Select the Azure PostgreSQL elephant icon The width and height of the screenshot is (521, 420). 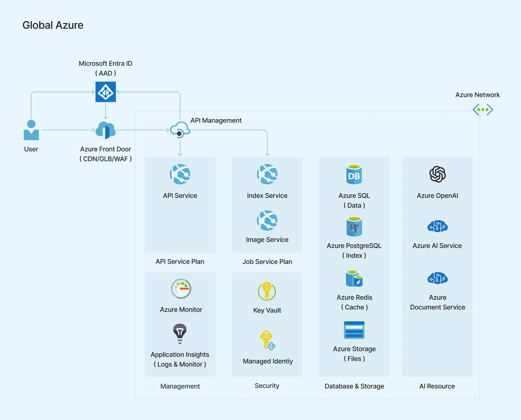(354, 226)
